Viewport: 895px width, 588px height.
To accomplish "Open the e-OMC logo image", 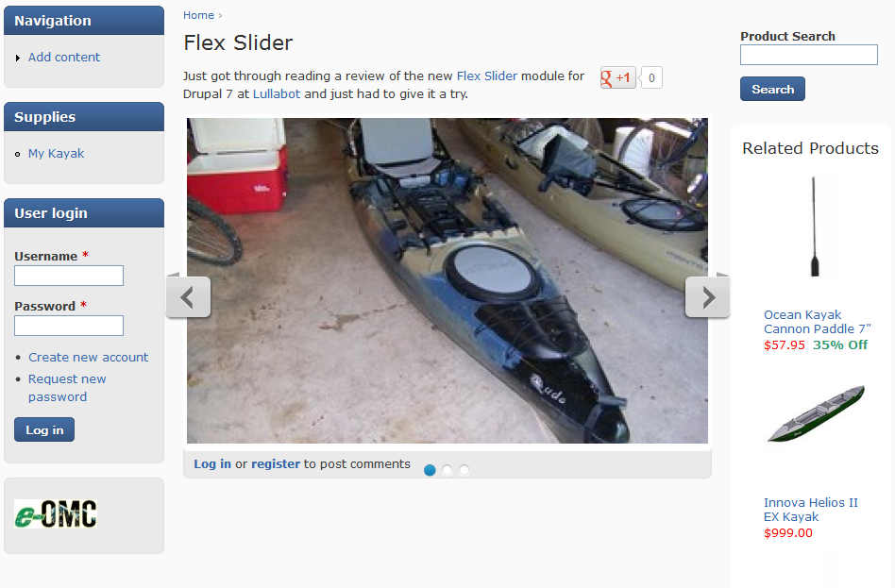I will (x=56, y=513).
